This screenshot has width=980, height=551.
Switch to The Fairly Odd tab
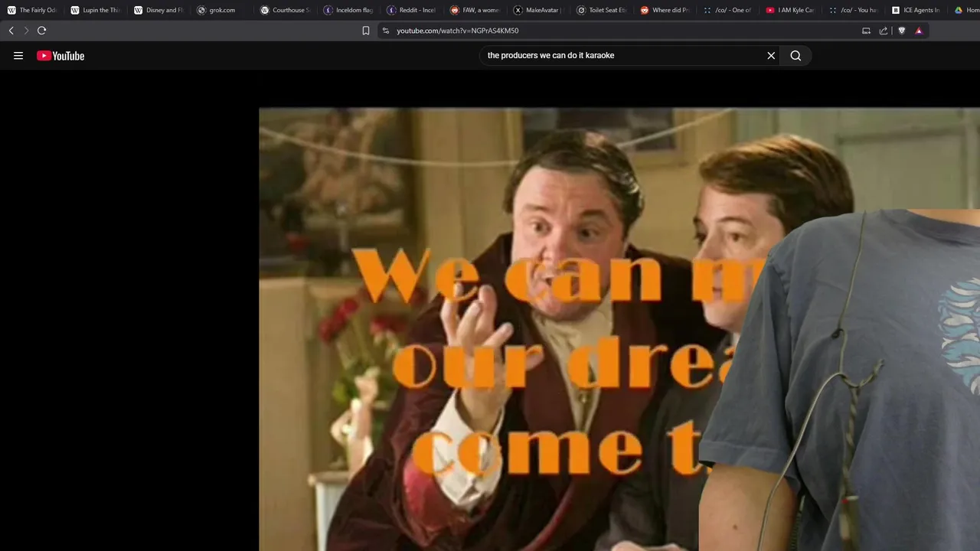(32, 10)
